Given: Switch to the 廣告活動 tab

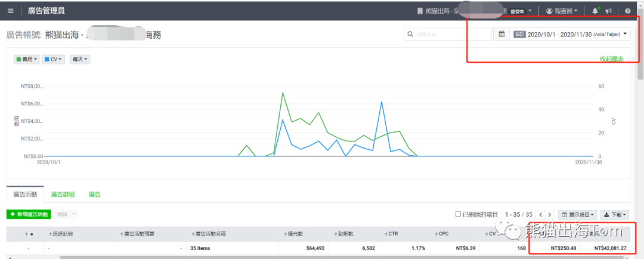Looking at the screenshot, I should [x=25, y=195].
